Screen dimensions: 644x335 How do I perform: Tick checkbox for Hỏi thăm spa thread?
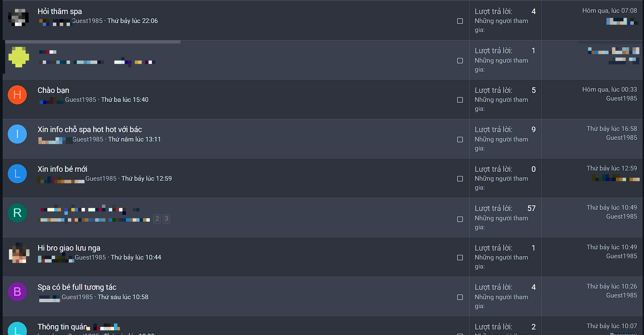[460, 21]
